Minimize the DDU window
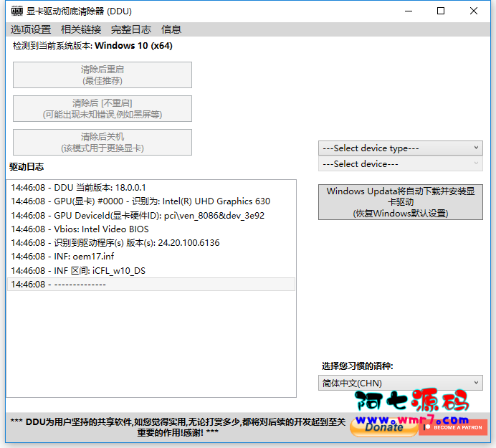This screenshot has height=448, width=496. tap(409, 11)
